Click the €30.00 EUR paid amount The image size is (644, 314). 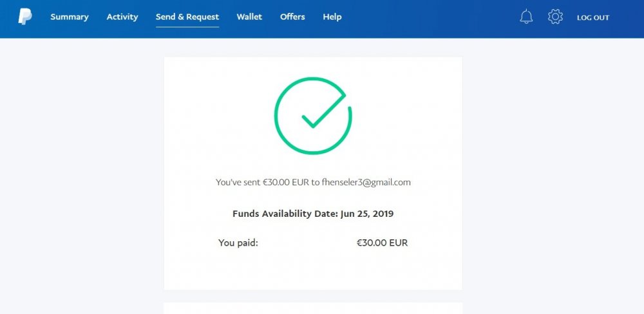382,243
